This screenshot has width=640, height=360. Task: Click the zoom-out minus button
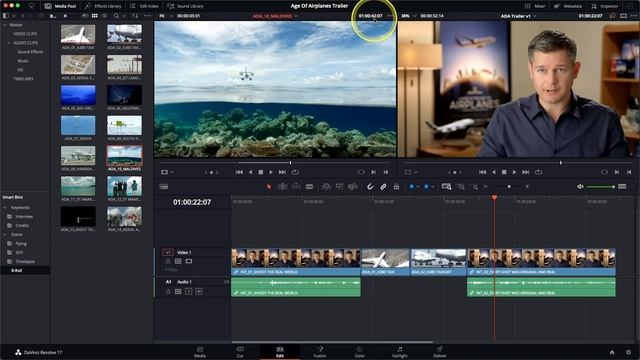click(x=485, y=187)
